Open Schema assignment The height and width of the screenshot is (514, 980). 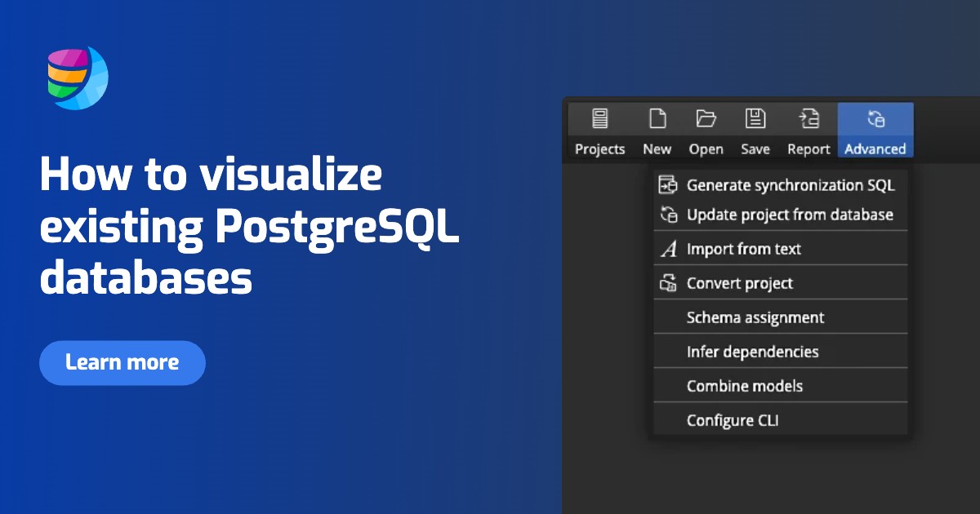pyautogui.click(x=781, y=317)
